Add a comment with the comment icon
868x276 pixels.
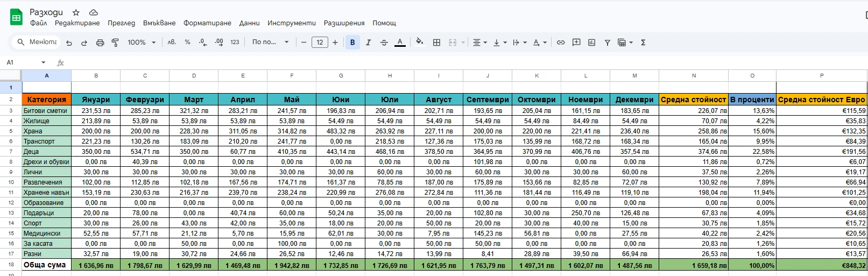[x=576, y=43]
